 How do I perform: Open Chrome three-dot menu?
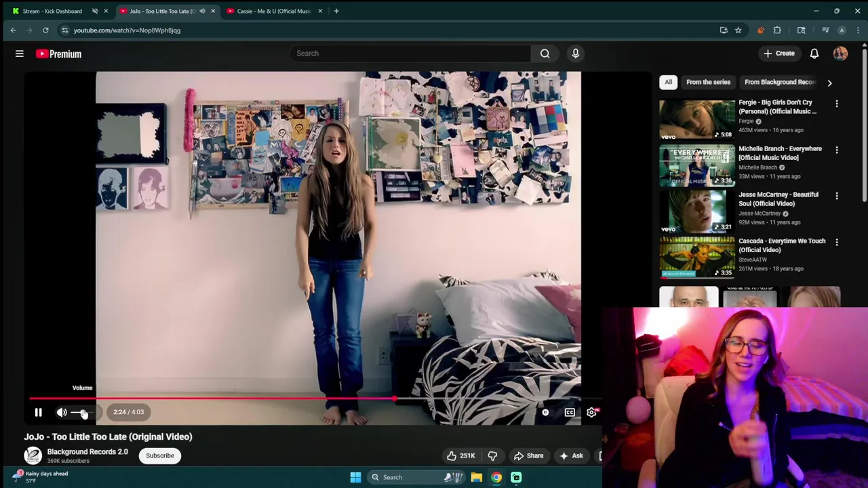tap(858, 30)
